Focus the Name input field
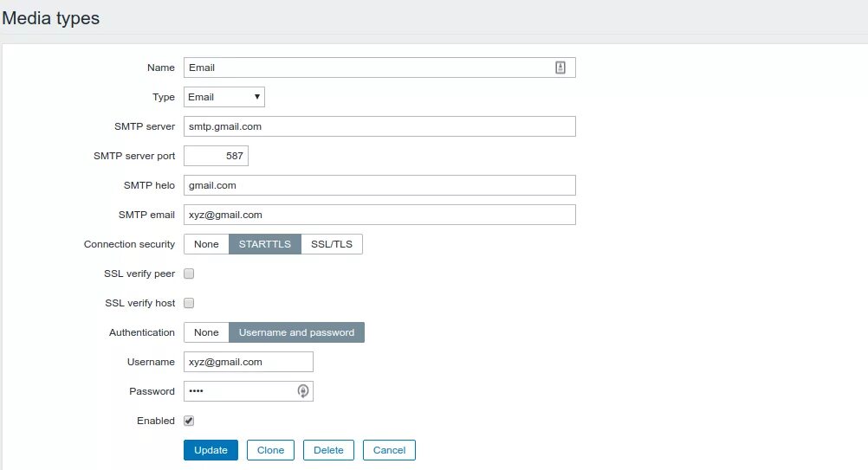The image size is (868, 470). pos(379,68)
